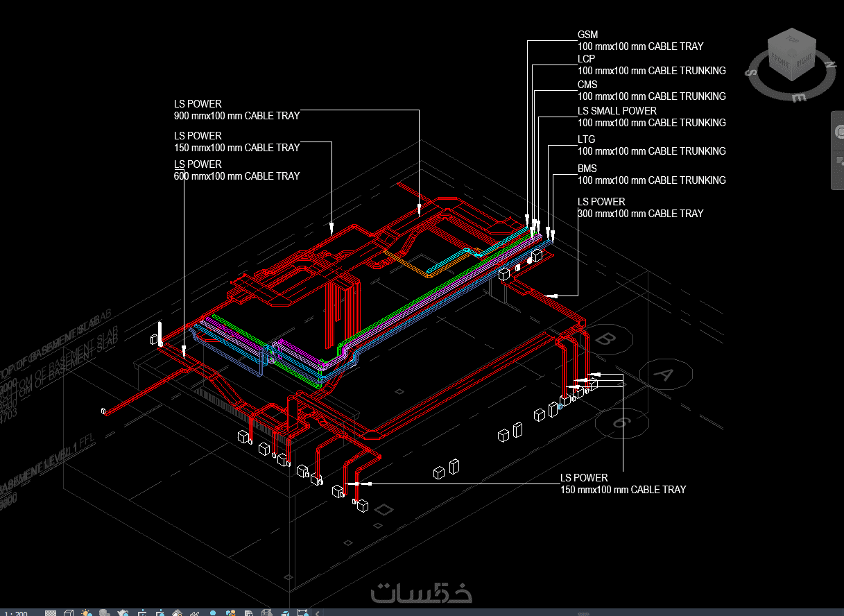This screenshot has height=616, width=844.
Task: Select the LTG cable trunking tag
Action: click(x=652, y=145)
